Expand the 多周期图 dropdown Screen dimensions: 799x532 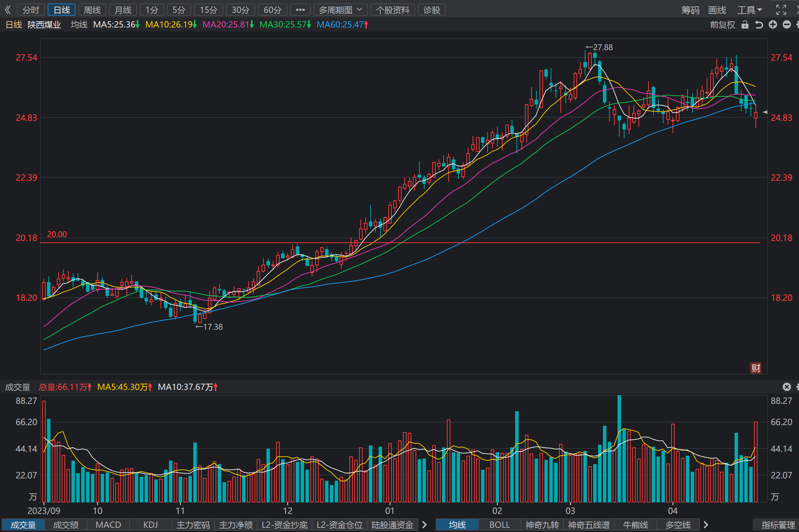pos(340,10)
